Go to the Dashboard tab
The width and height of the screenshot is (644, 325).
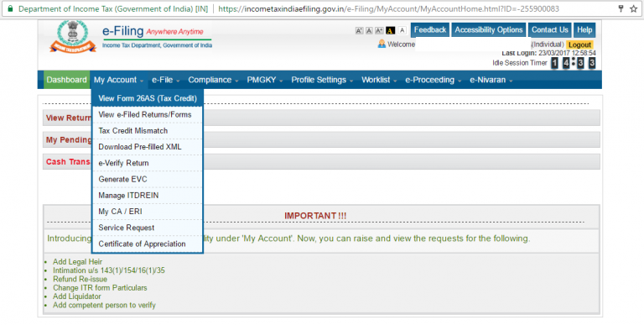pyautogui.click(x=66, y=80)
